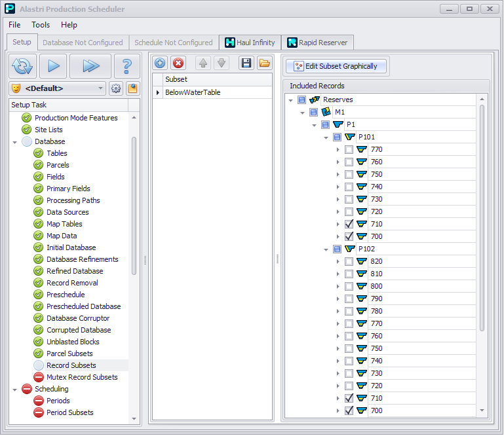Click the Edit Subset Graphically button
Image resolution: width=504 pixels, height=436 pixels.
pyautogui.click(x=336, y=66)
